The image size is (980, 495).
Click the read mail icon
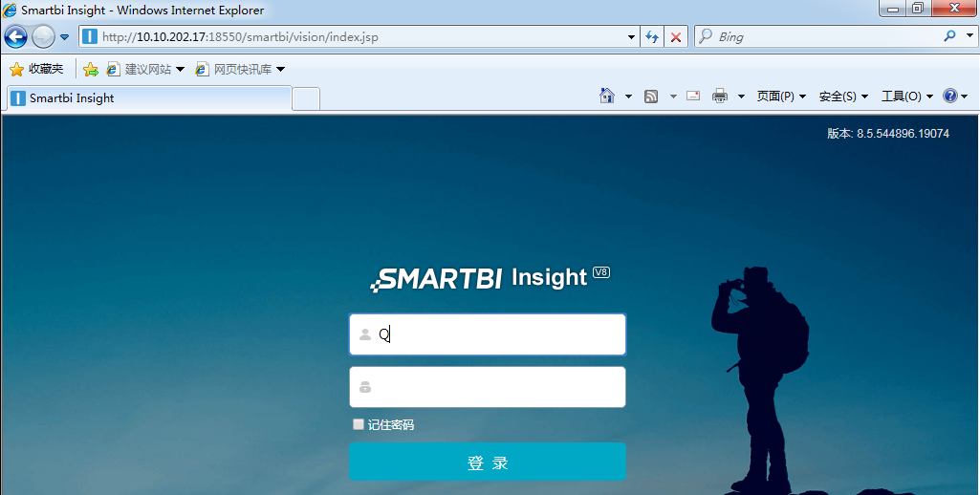point(693,96)
